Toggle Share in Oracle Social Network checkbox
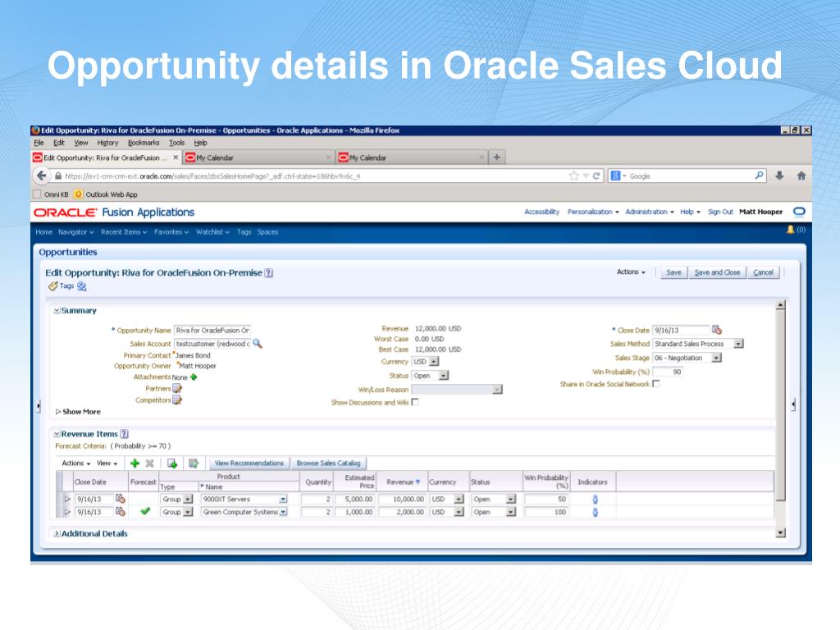This screenshot has height=630, width=840. point(656,384)
